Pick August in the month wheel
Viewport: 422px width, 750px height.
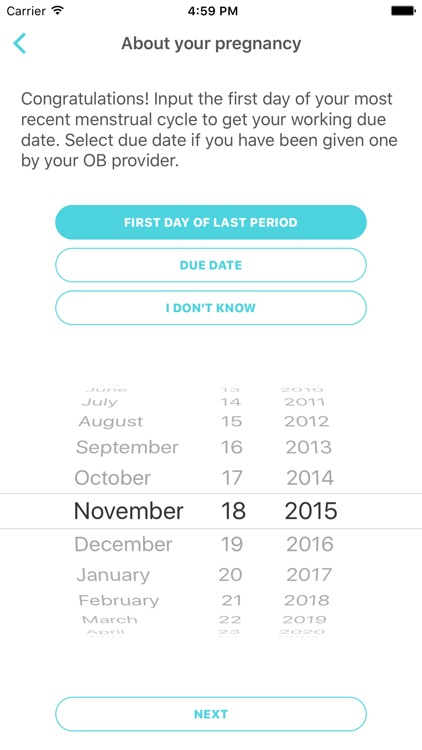pyautogui.click(x=111, y=422)
